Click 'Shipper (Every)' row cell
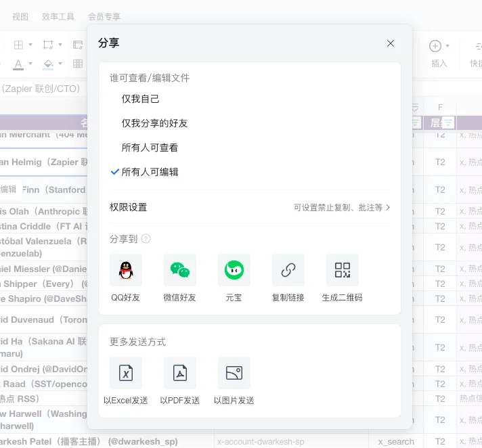This screenshot has width=482, height=448. (x=43, y=284)
